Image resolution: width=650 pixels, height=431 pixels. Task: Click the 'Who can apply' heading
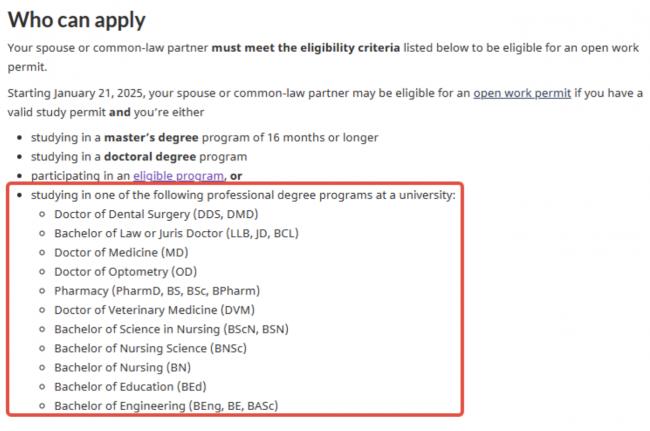click(x=77, y=20)
